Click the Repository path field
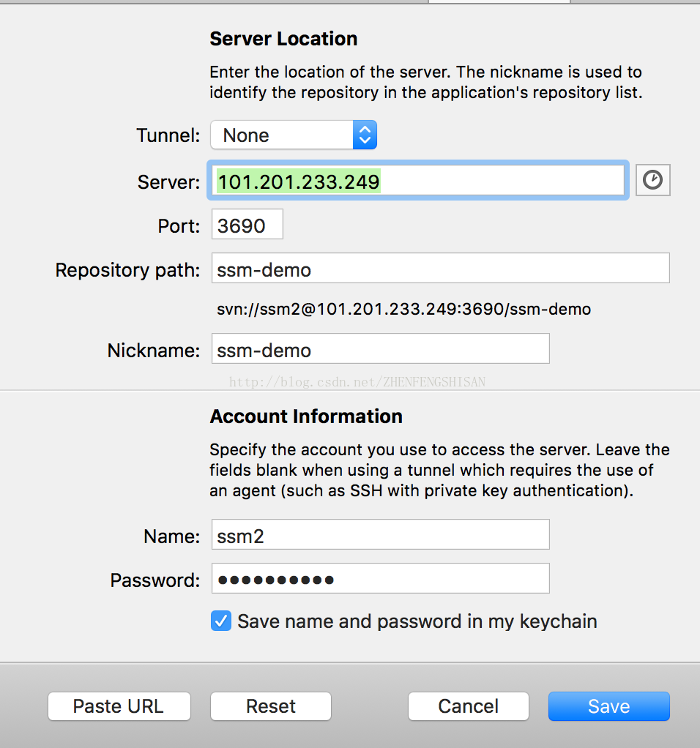This screenshot has width=700, height=748. 440,268
